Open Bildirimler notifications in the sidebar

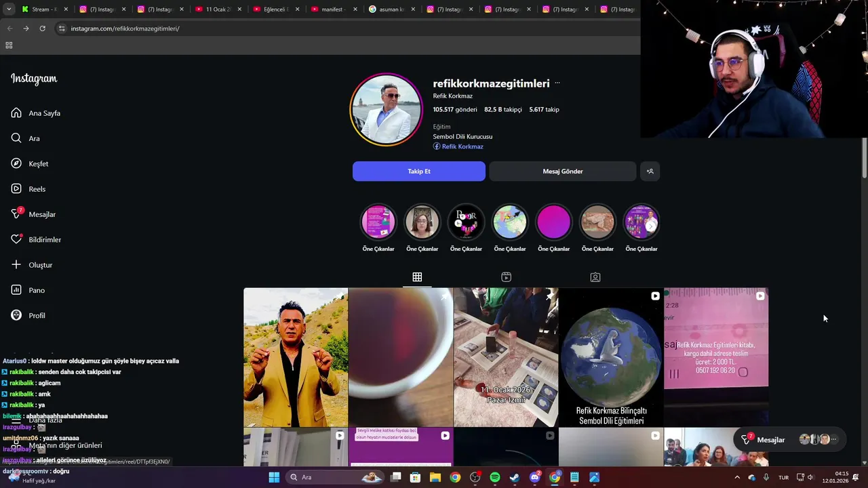click(x=36, y=240)
